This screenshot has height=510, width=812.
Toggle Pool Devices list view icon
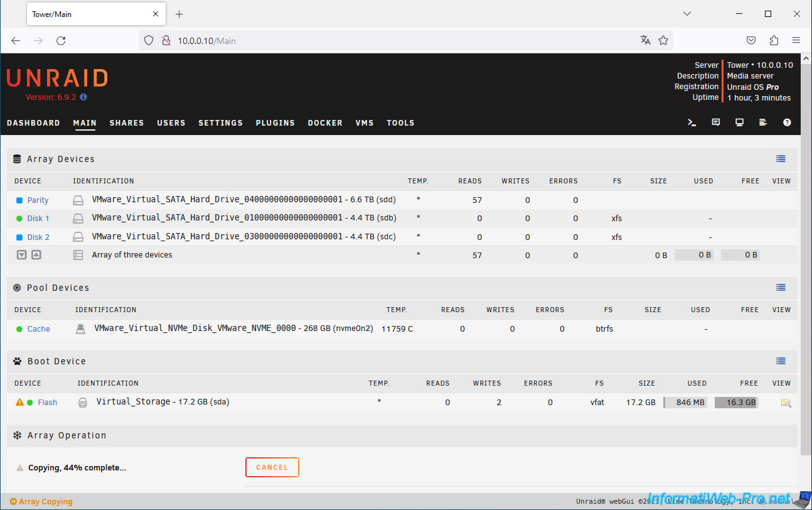[781, 288]
